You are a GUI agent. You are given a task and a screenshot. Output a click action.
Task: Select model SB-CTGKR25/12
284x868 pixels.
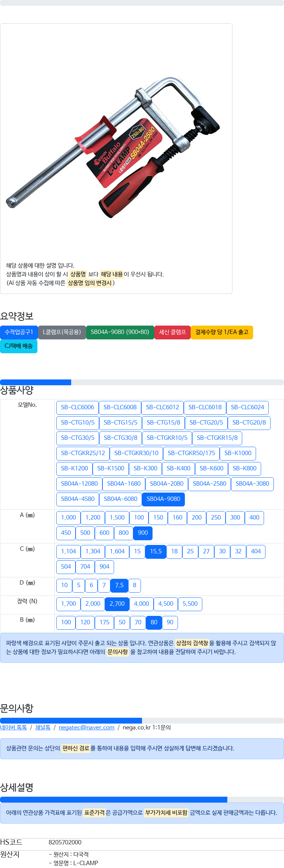[83, 453]
